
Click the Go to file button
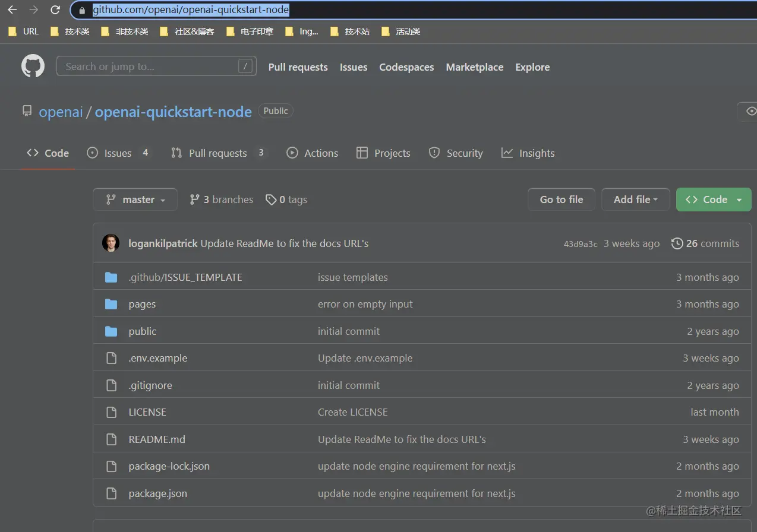point(562,199)
